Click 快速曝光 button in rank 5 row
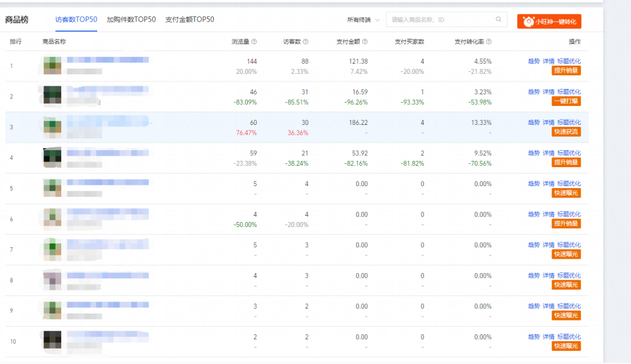 [x=566, y=192]
